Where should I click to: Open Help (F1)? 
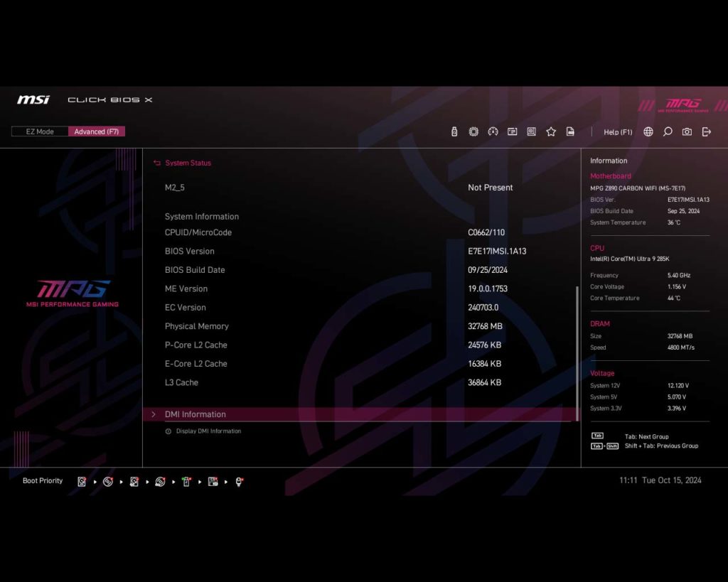pyautogui.click(x=618, y=131)
